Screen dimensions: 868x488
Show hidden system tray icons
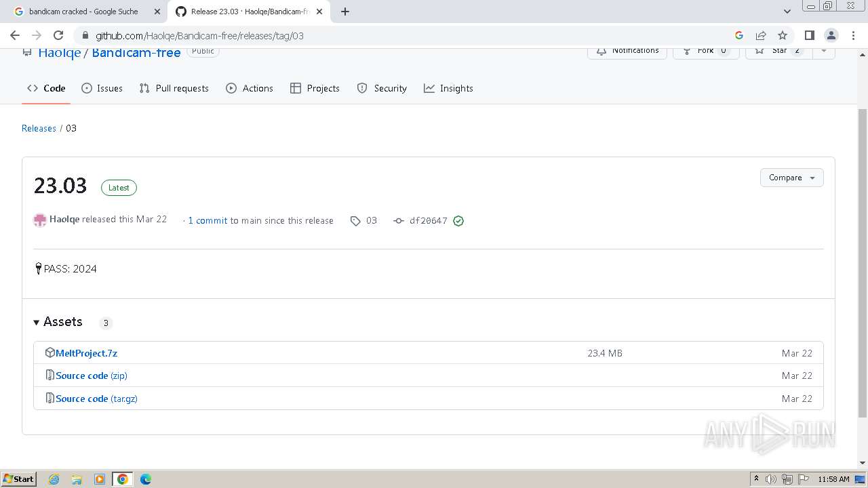(756, 479)
